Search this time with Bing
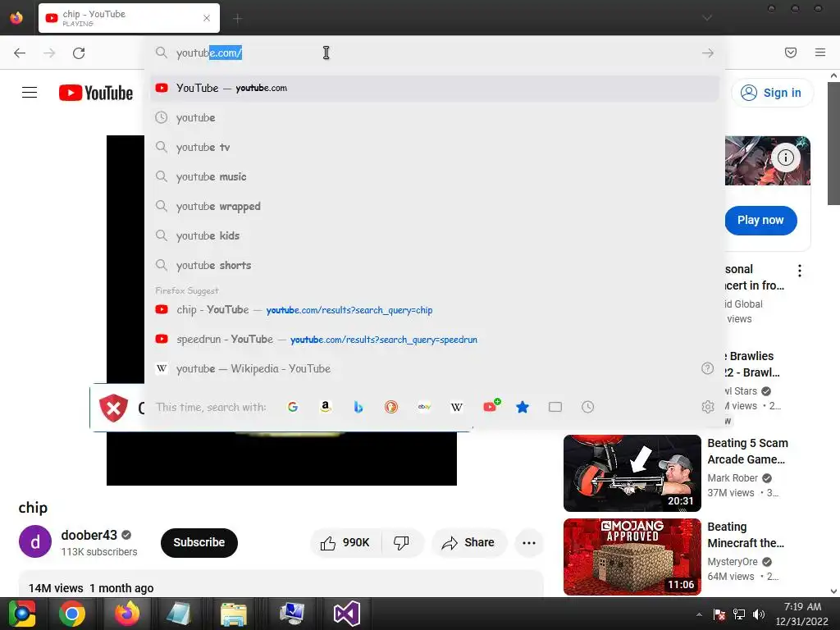The image size is (840, 630). point(358,407)
